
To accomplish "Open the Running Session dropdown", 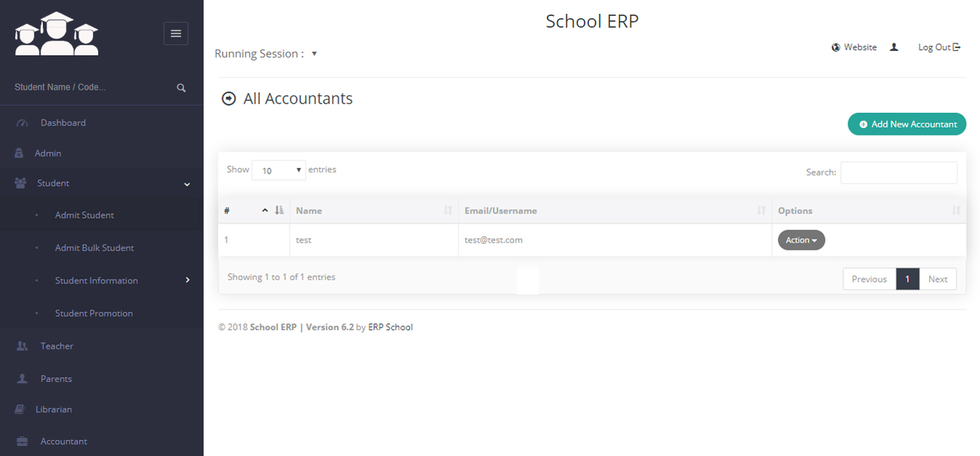I will coord(314,54).
